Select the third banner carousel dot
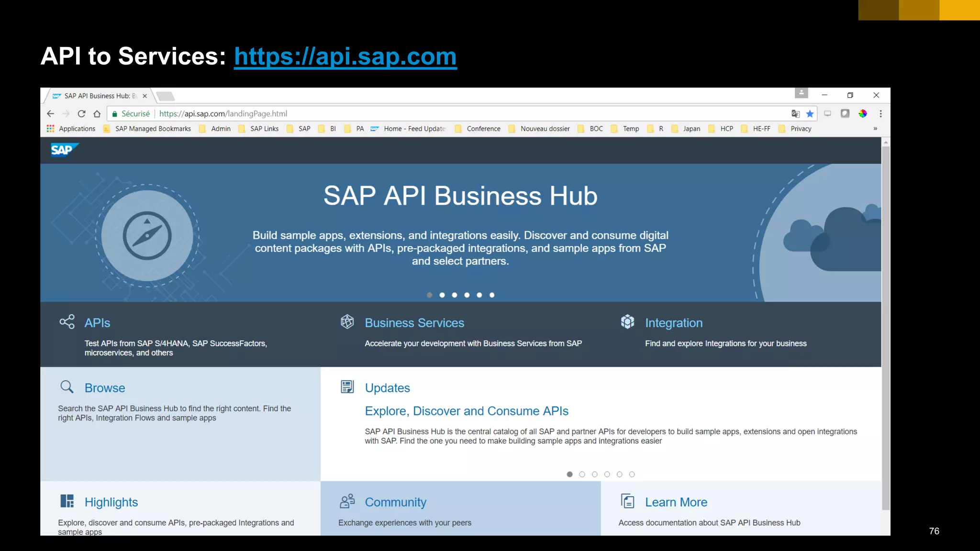This screenshot has width=980, height=551. [x=455, y=295]
